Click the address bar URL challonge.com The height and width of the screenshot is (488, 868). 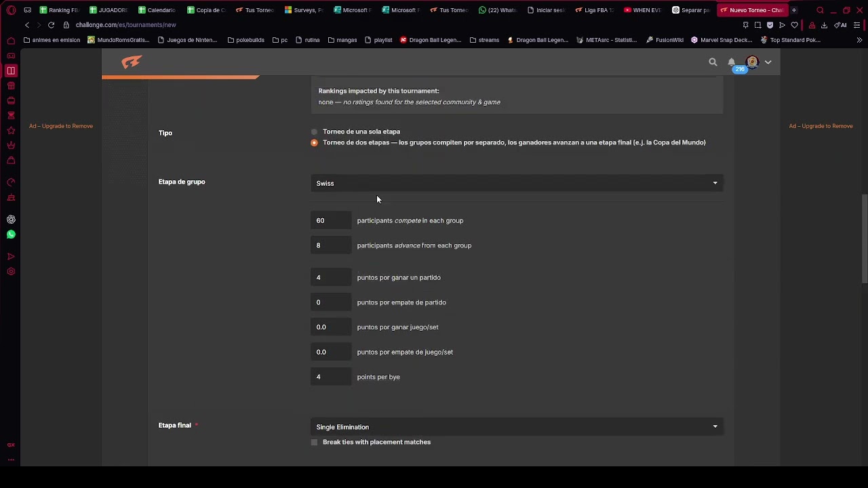(x=125, y=25)
